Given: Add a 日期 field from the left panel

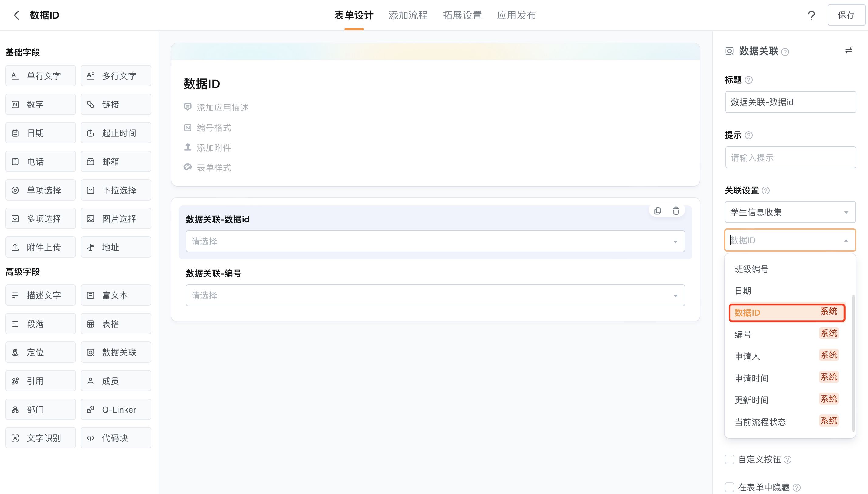Looking at the screenshot, I should [41, 133].
